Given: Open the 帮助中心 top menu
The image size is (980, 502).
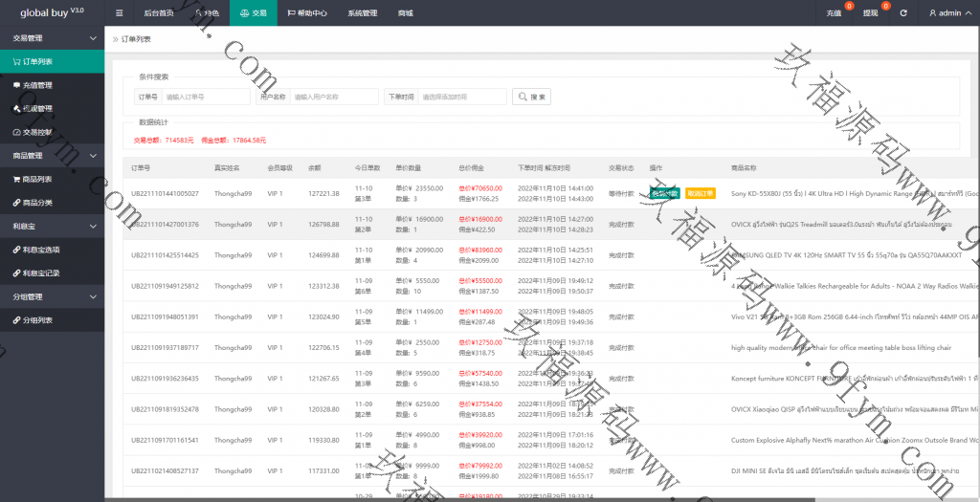Looking at the screenshot, I should [x=306, y=13].
